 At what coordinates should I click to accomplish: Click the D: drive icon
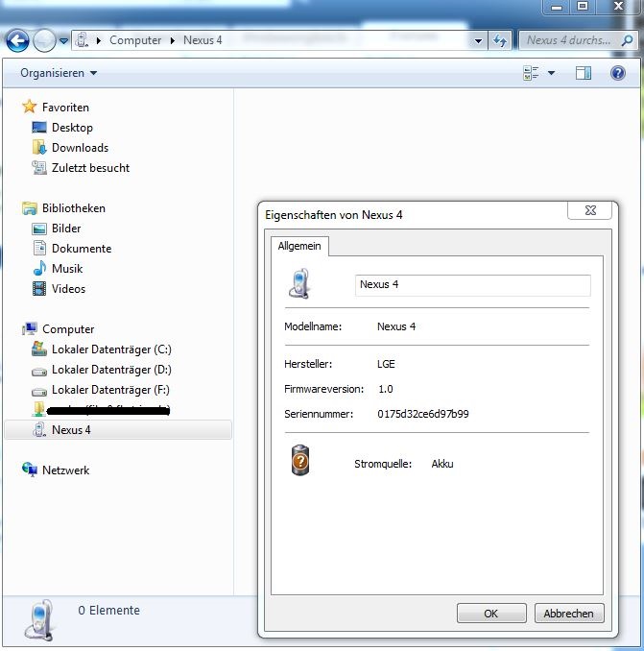[39, 372]
